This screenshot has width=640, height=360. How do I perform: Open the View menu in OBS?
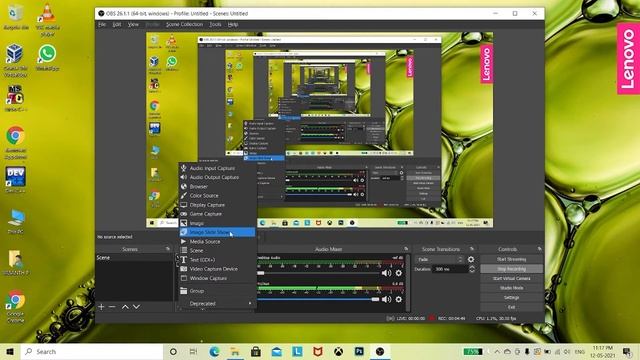[133, 24]
